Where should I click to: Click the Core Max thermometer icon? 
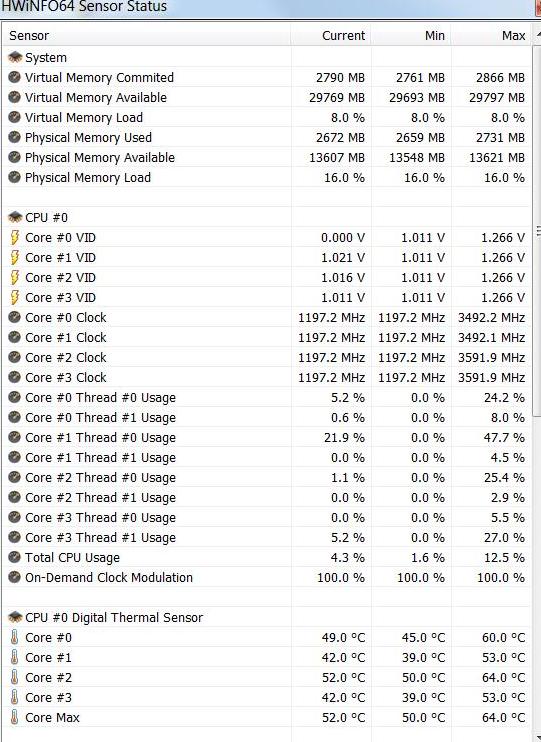coord(15,717)
